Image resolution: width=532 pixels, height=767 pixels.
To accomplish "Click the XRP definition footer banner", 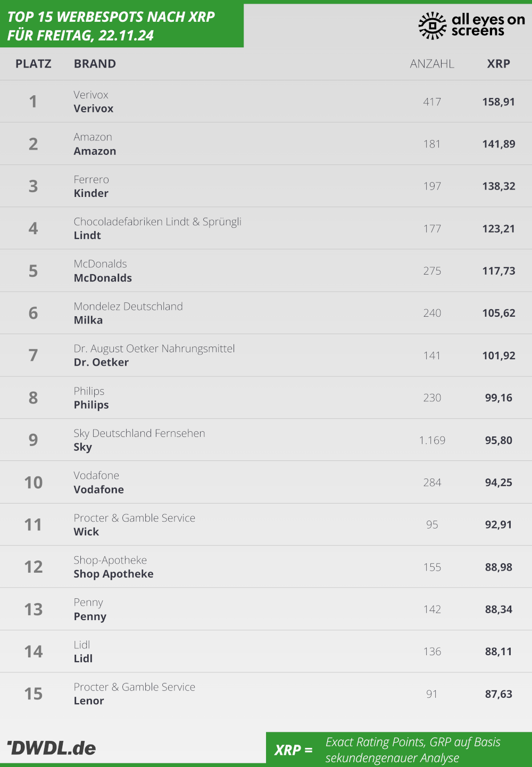I will [399, 749].
